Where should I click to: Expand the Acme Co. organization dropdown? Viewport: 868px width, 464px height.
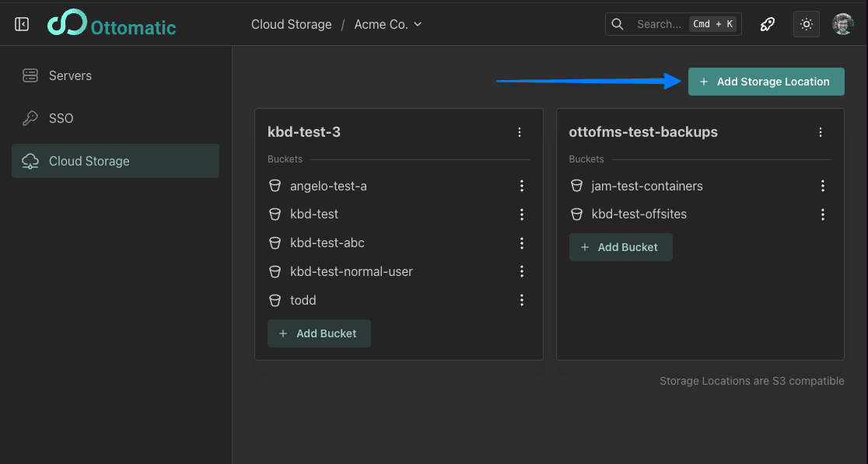pyautogui.click(x=388, y=24)
